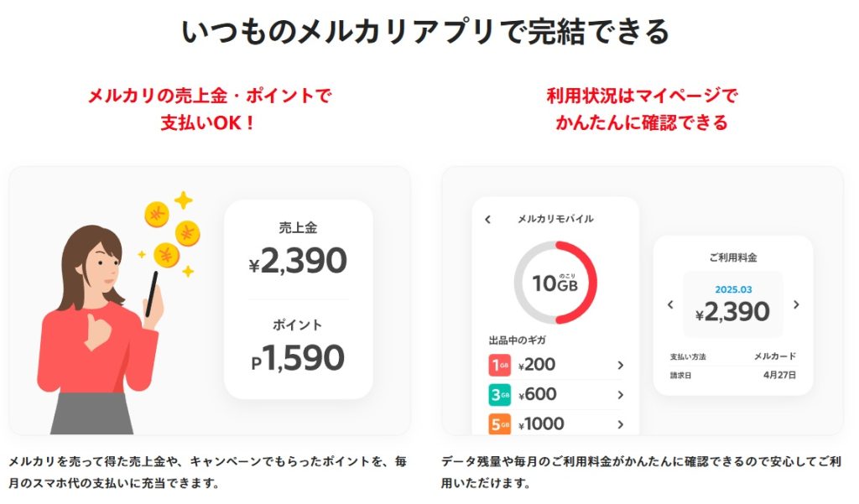Viewport: 859px width, 504px height.
Task: Click the large yellow sparkle star
Action: click(183, 201)
